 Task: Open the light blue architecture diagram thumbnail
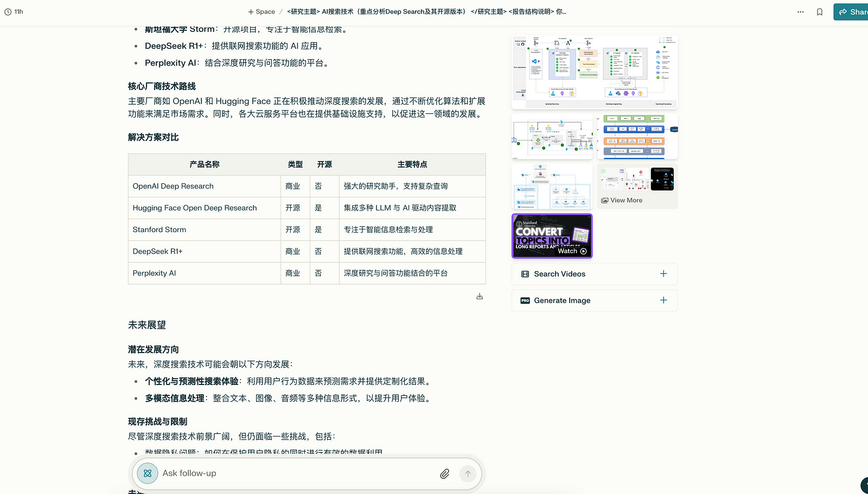[x=552, y=187]
